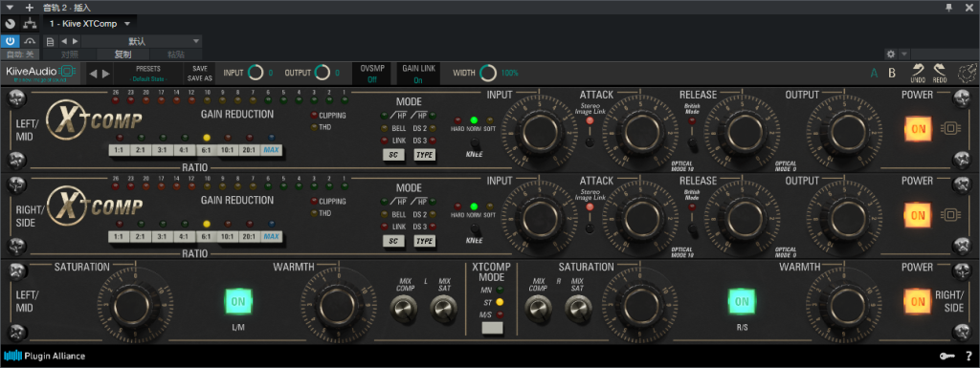Expand the triangle menu in title bar
The image size is (980, 368).
click(x=9, y=8)
